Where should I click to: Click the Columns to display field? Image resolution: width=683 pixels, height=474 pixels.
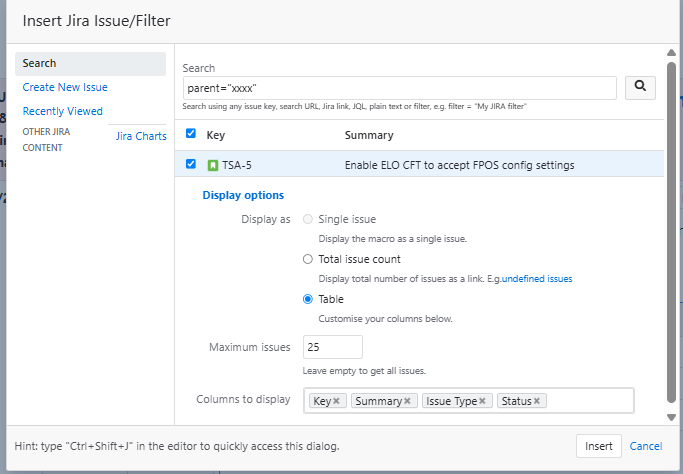click(469, 400)
